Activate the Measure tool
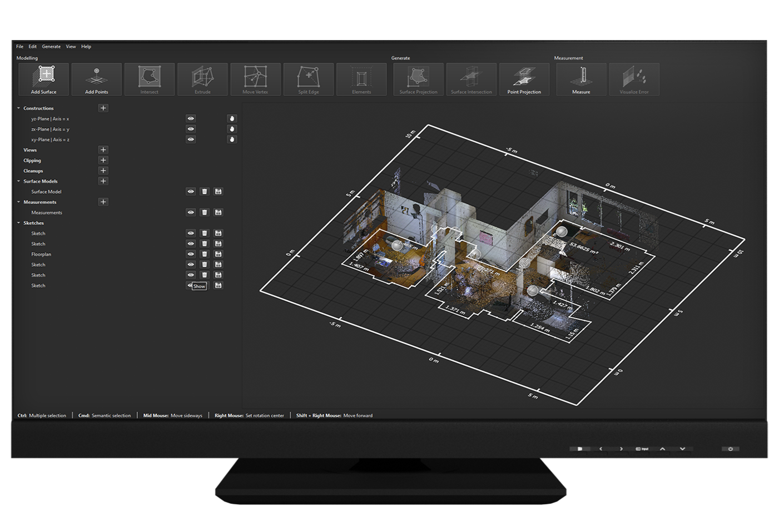 pos(581,79)
